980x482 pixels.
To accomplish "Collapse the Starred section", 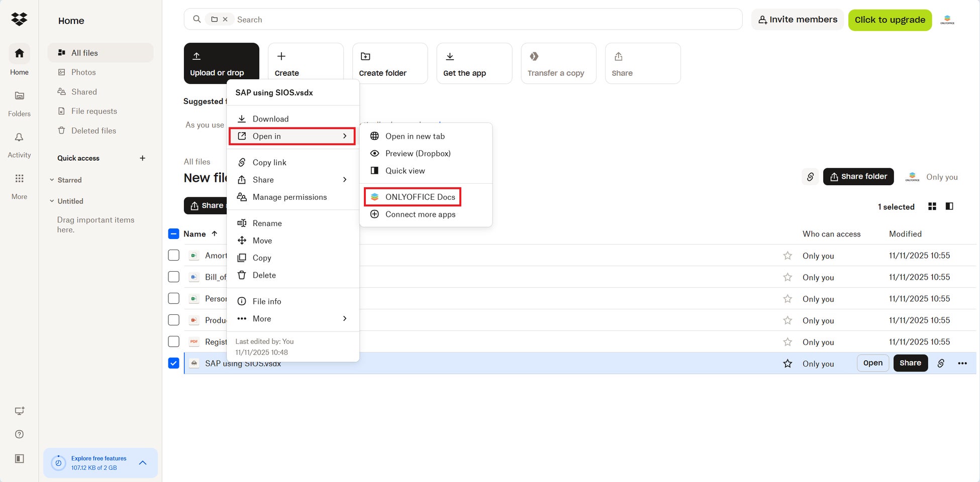I will (x=52, y=180).
